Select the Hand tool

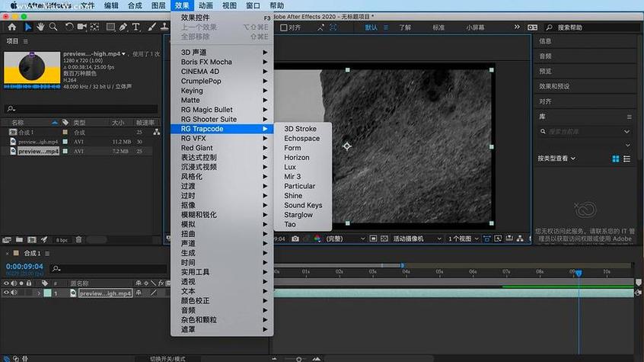(40, 27)
